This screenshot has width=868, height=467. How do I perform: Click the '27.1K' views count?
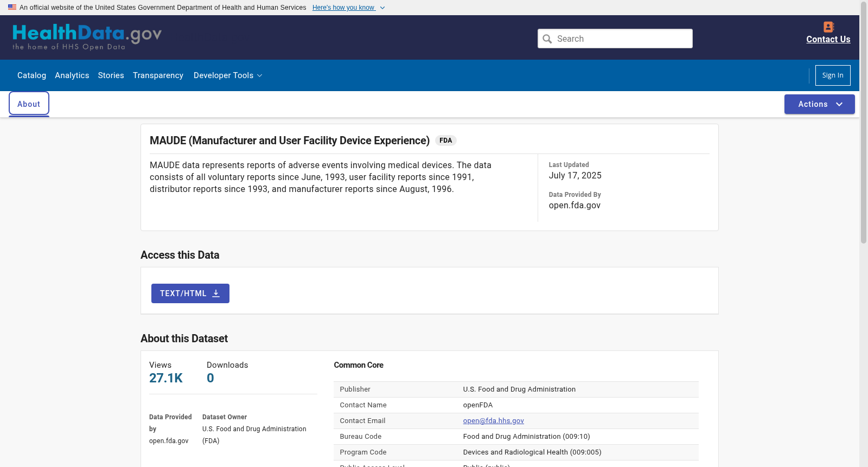166,378
